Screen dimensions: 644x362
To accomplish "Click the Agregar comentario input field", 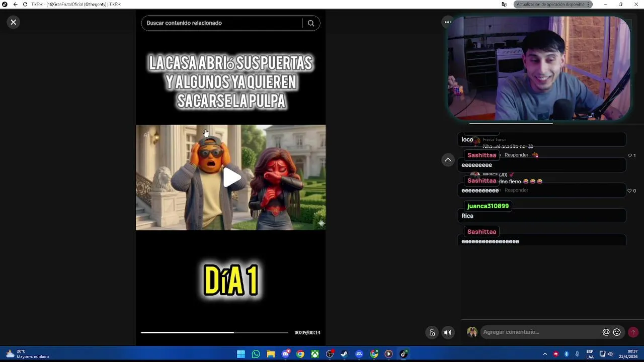I will [x=541, y=332].
